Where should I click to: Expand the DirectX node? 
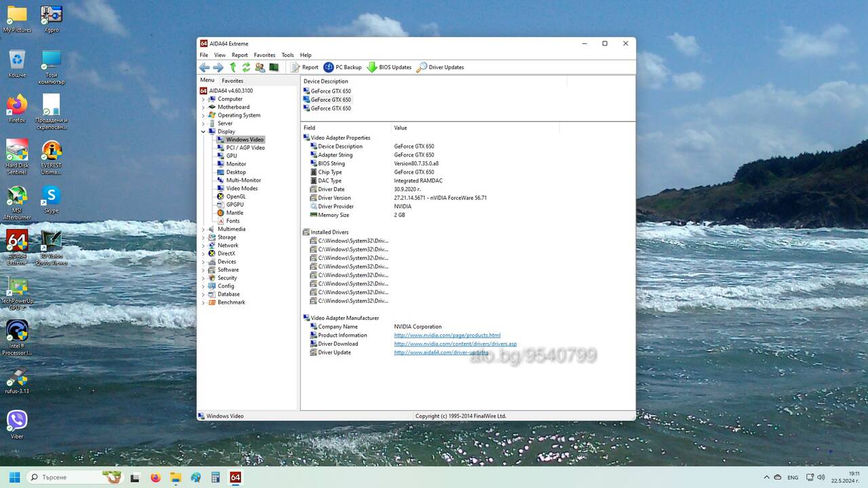coord(203,253)
